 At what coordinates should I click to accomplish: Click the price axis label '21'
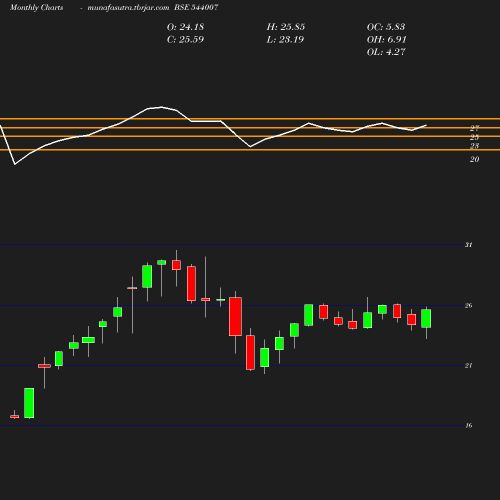point(469,366)
